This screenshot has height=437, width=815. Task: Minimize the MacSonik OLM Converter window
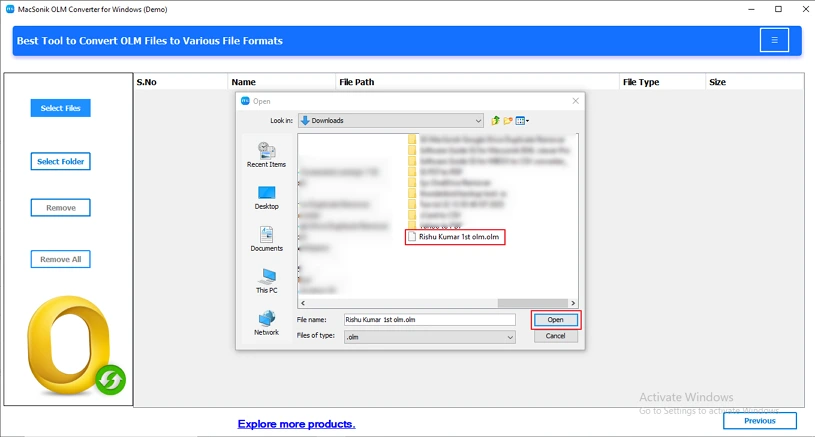[x=751, y=9]
